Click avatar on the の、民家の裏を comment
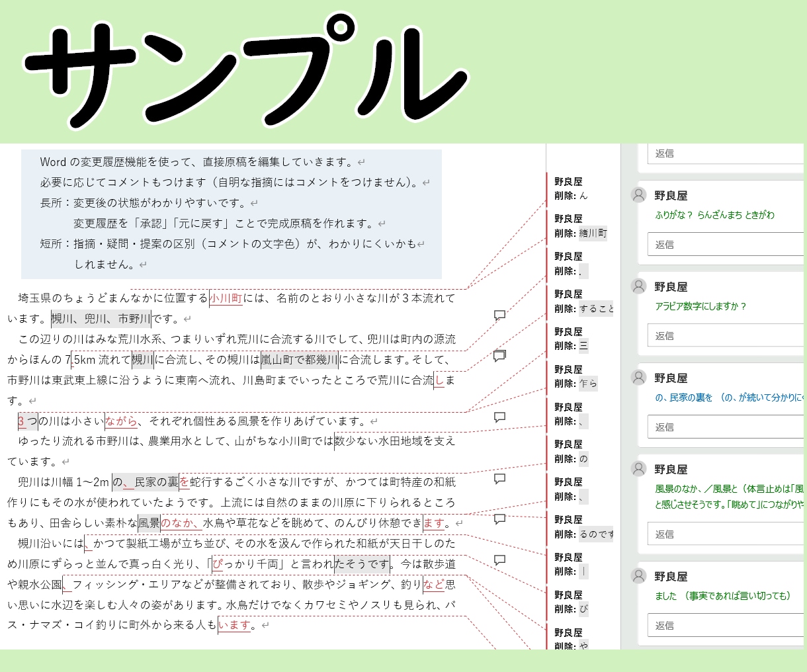 pyautogui.click(x=638, y=377)
